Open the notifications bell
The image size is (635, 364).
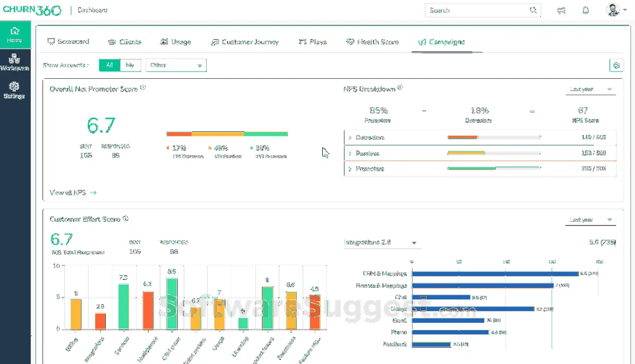(x=586, y=10)
